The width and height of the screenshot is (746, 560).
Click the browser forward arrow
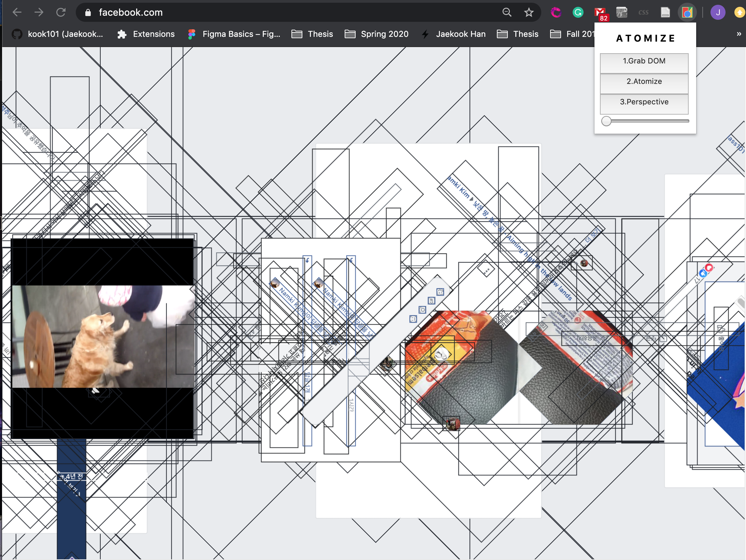pyautogui.click(x=39, y=12)
